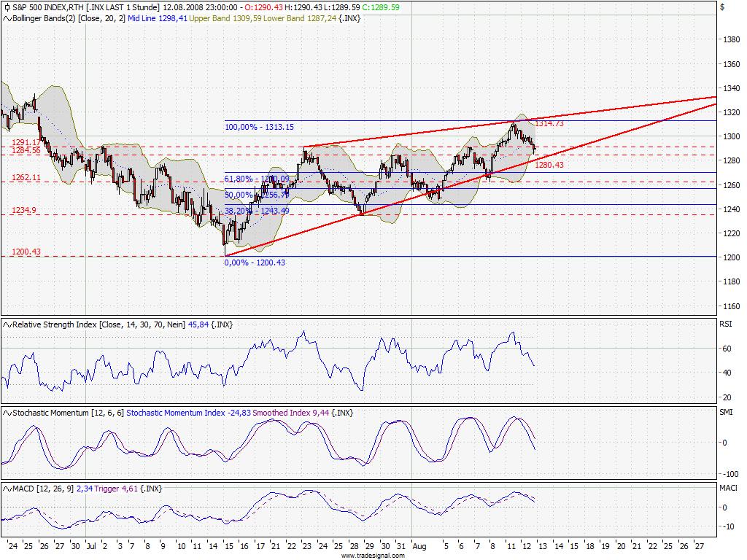This screenshot has width=747, height=560.
Task: Click the indicator icon before Stochastic Momentum
Action: 7,413
